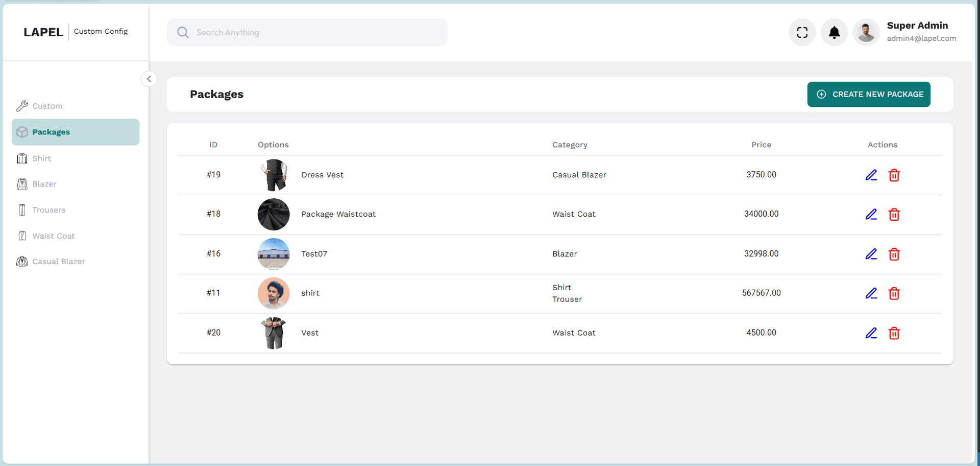Screen dimensions: 980x466
Task: Delete the Package Waistcoat entry
Action: pos(894,215)
